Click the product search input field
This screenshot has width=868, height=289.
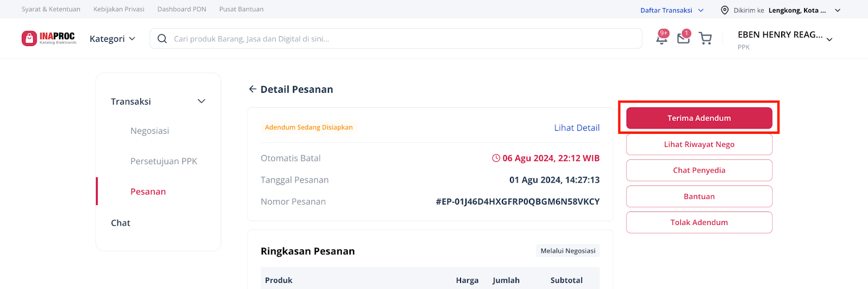pyautogui.click(x=401, y=39)
